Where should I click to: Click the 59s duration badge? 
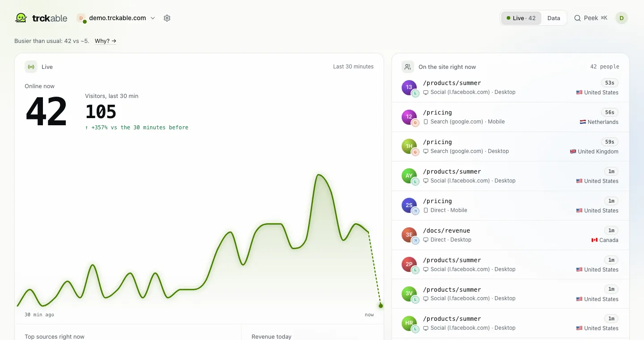click(x=610, y=142)
